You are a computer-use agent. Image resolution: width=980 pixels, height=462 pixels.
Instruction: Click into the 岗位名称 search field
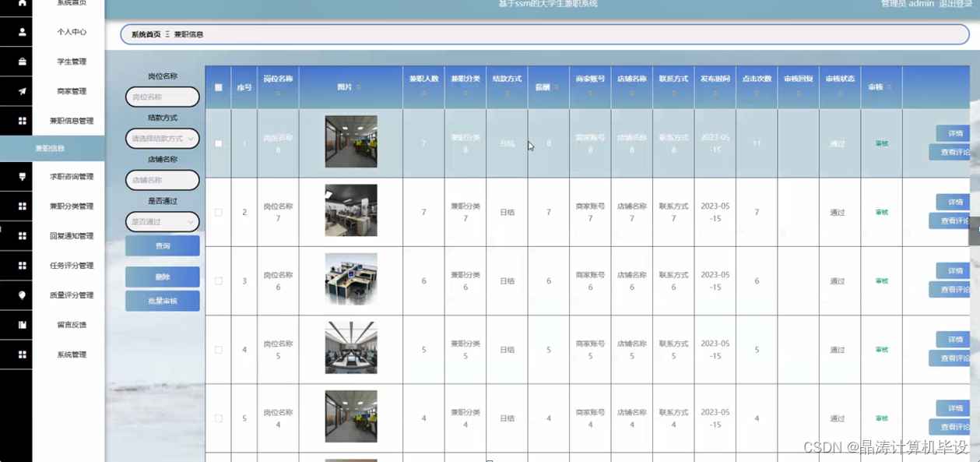[x=163, y=97]
